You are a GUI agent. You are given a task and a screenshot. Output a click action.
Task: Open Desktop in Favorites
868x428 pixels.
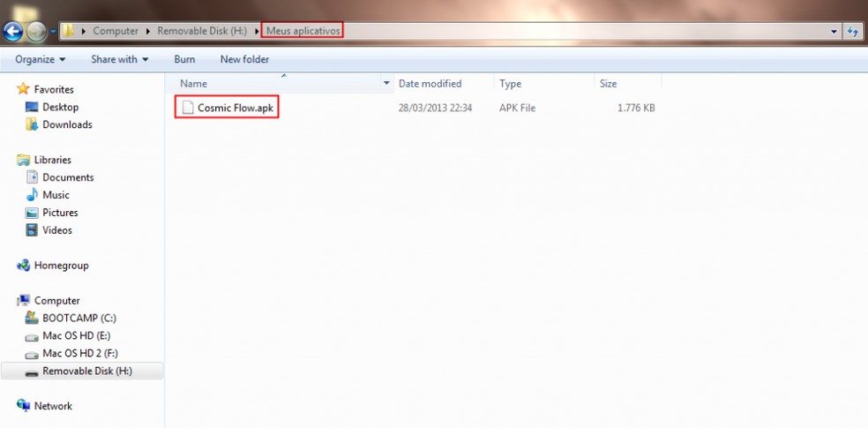tap(60, 107)
